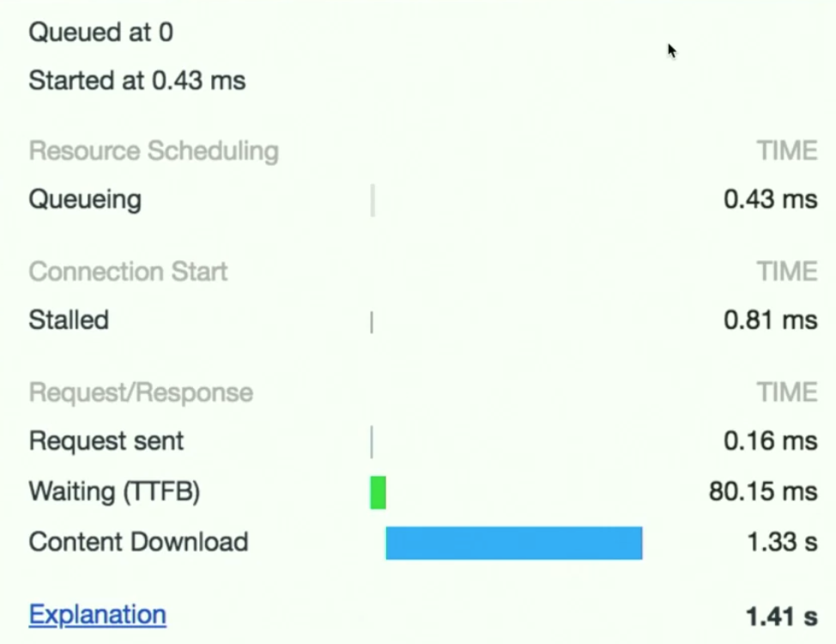This screenshot has width=836, height=644.
Task: Click the Stalled row label
Action: click(x=69, y=321)
